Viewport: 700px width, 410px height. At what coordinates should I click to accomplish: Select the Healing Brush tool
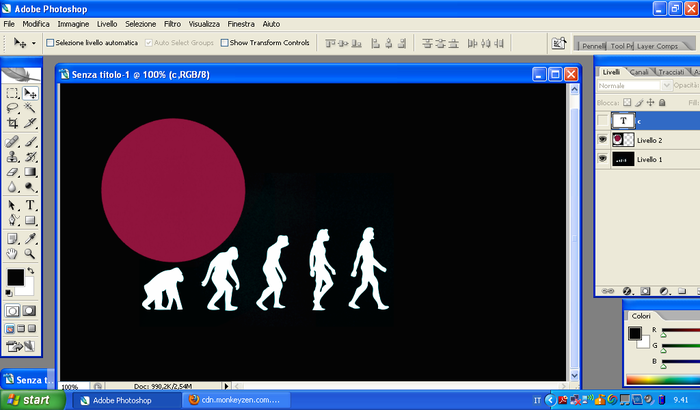pyautogui.click(x=12, y=142)
